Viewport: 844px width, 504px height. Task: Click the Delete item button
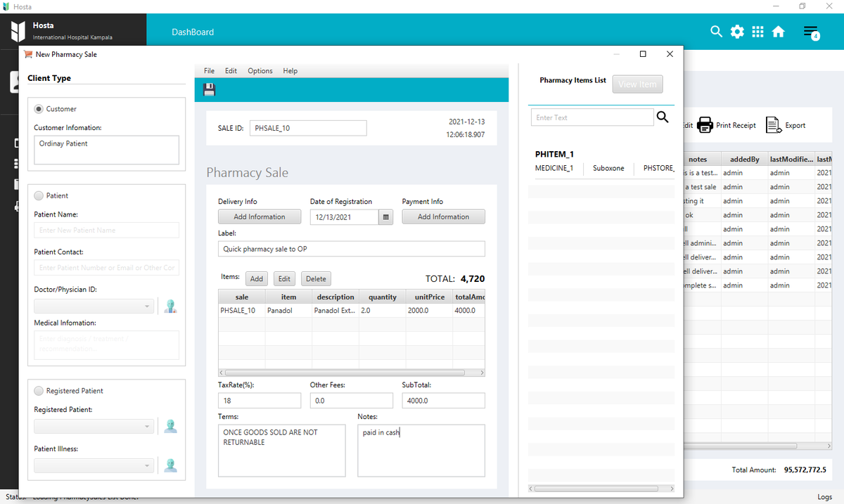316,279
